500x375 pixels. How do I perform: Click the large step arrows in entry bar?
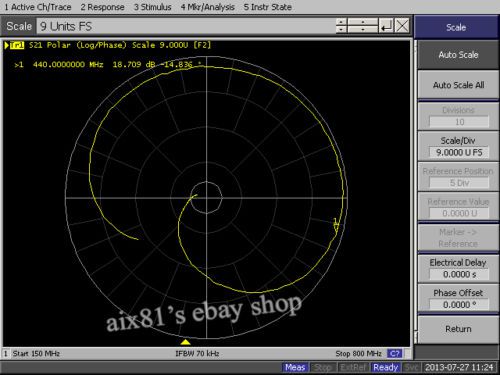click(x=363, y=26)
